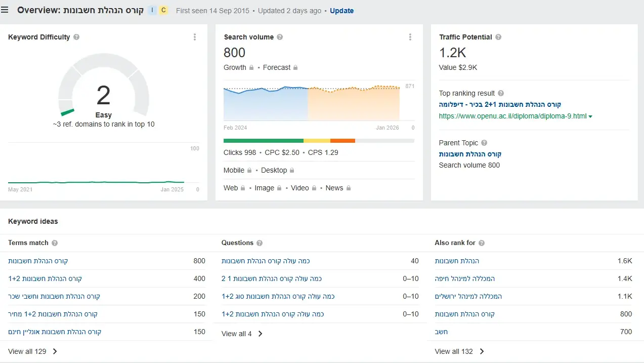Open Also rank for keyword 1.1K
The height and width of the screenshot is (363, 644).
point(468,296)
